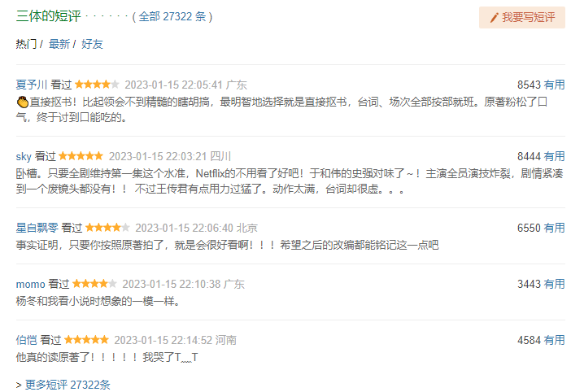Vote 有用 on momo's review
Screen dimensions: 571x392
[x=554, y=284]
